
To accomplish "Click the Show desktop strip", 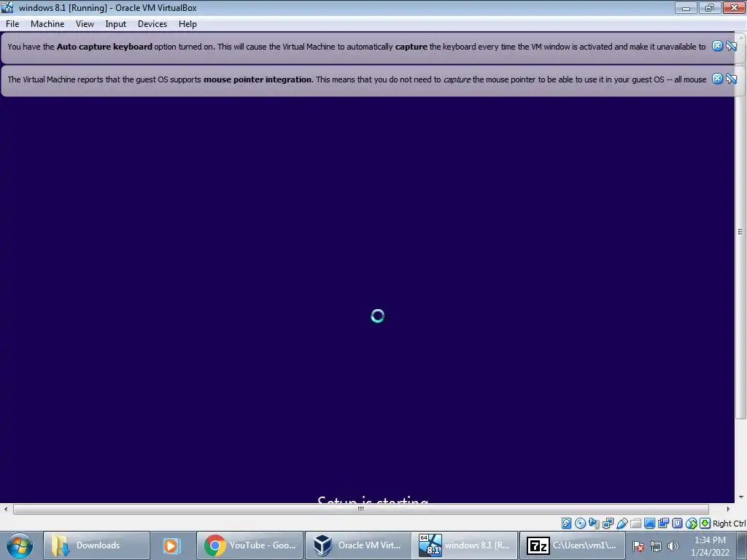I will point(743,545).
